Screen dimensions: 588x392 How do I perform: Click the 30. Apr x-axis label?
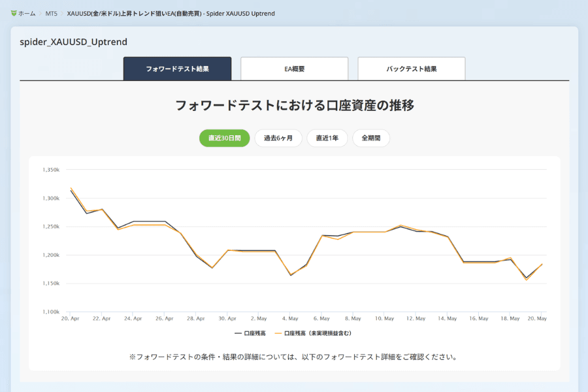point(227,318)
